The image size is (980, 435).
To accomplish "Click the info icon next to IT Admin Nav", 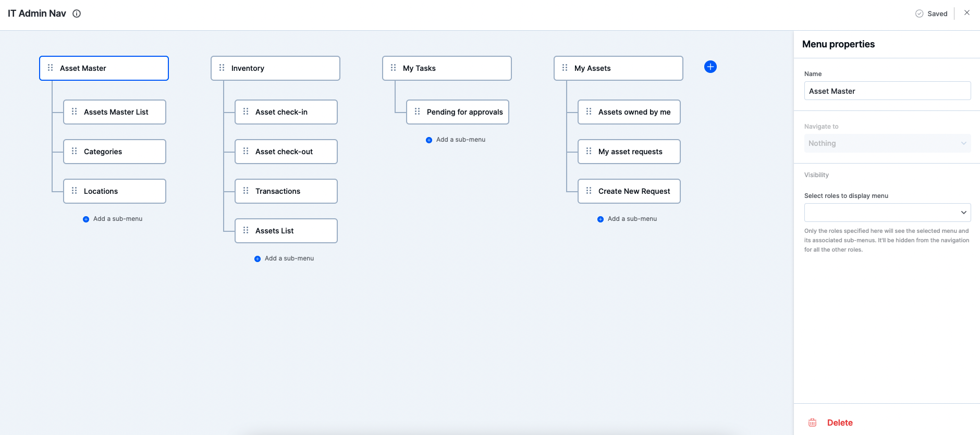I will [77, 14].
